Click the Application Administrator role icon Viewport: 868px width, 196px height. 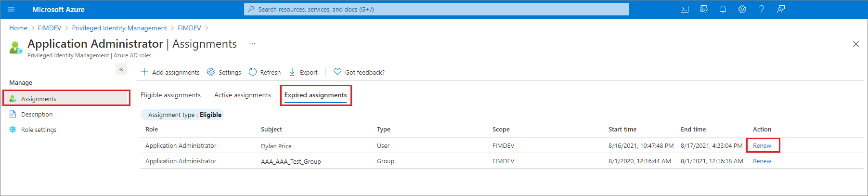click(16, 47)
